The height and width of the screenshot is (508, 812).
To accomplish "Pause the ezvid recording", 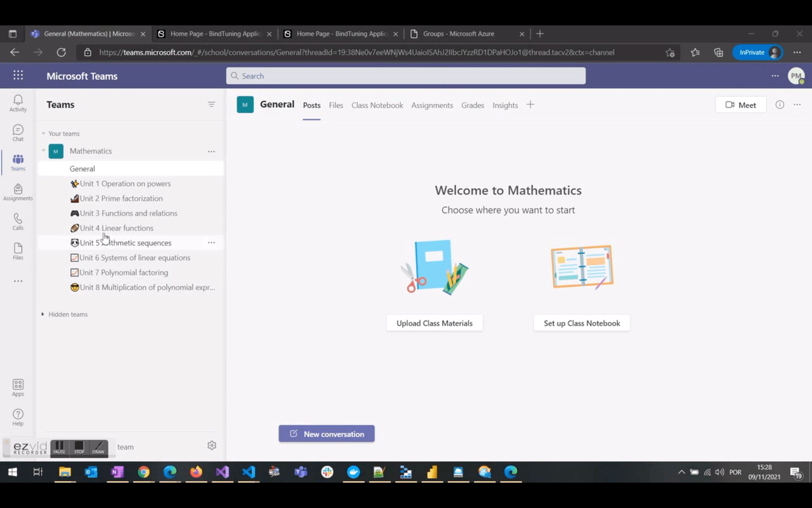I will pyautogui.click(x=59, y=448).
